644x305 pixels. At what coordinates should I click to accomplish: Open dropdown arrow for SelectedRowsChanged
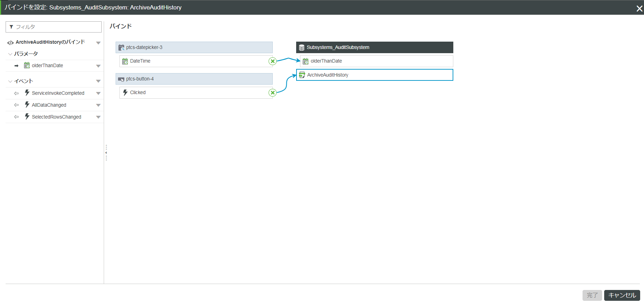click(x=98, y=117)
